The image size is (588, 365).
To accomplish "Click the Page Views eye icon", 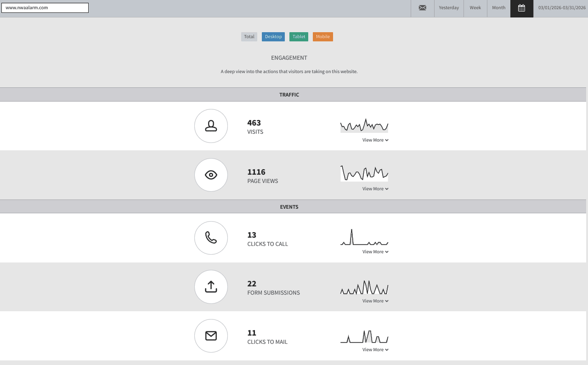I will coord(211,175).
